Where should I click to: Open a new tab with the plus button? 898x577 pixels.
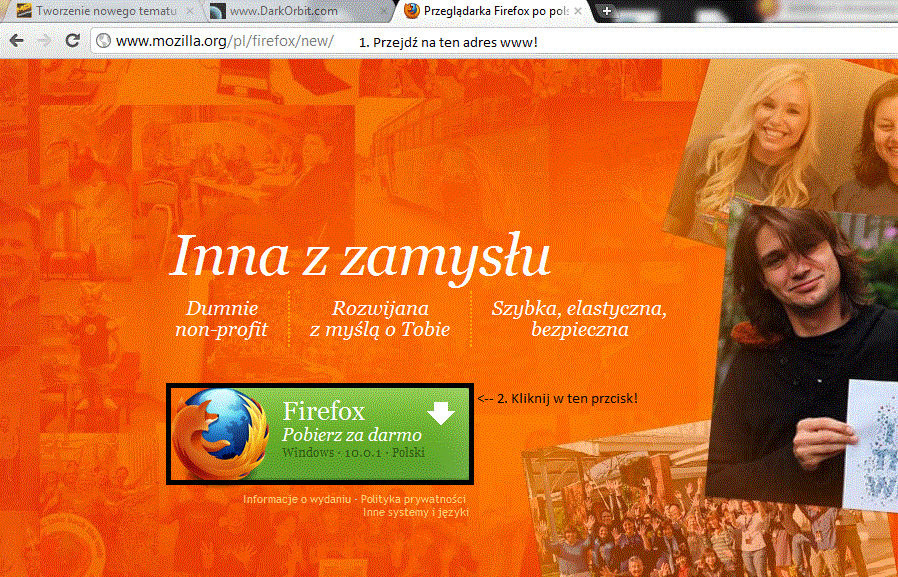(x=606, y=11)
